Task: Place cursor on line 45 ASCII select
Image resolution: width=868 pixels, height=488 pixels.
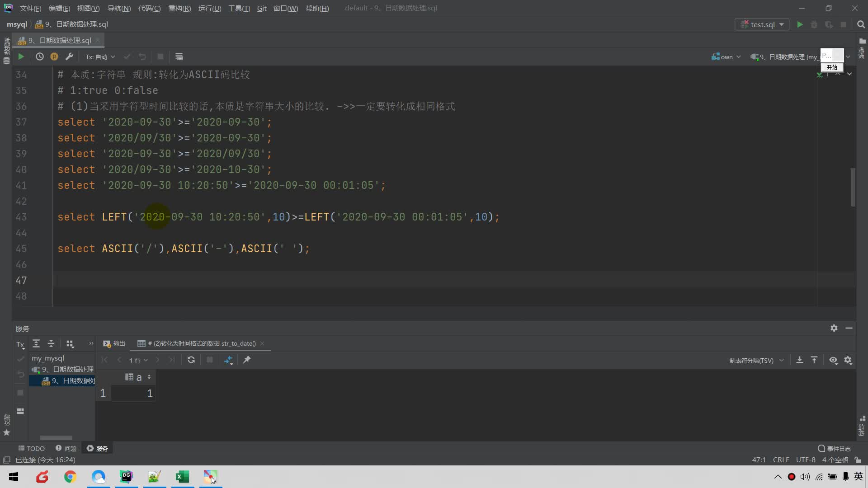Action: pos(184,249)
